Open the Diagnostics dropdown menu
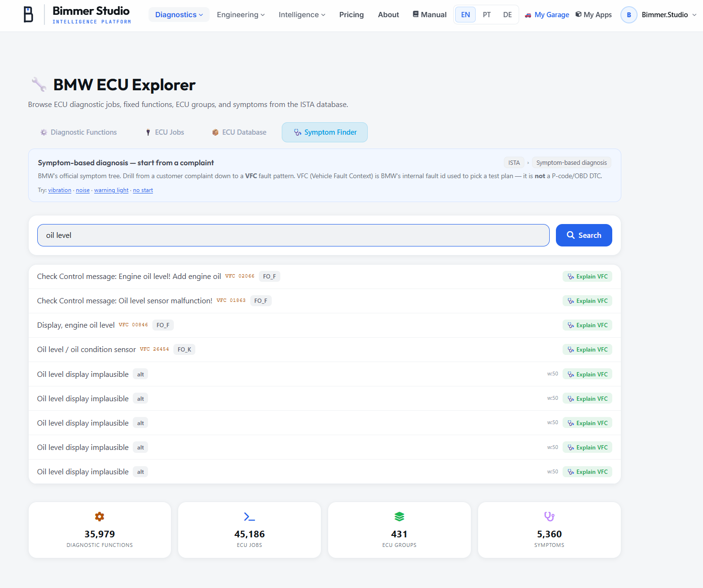 click(x=179, y=15)
